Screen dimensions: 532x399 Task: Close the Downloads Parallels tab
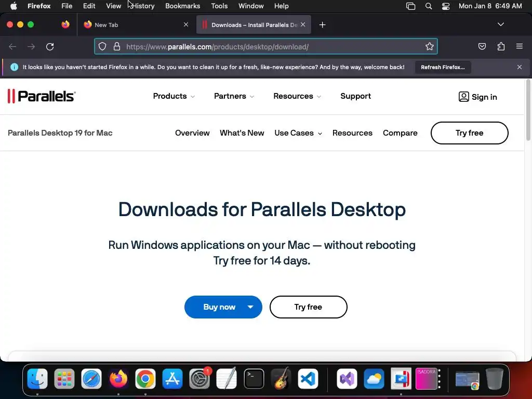pos(303,24)
